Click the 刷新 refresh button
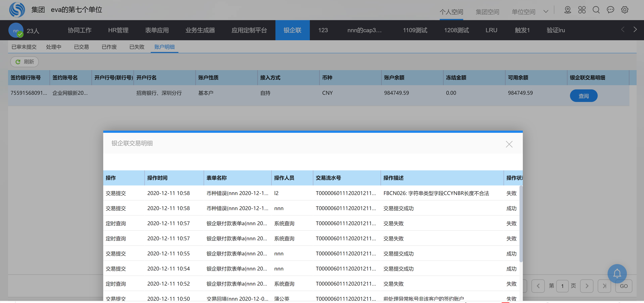The width and height of the screenshot is (644, 303). pyautogui.click(x=25, y=62)
